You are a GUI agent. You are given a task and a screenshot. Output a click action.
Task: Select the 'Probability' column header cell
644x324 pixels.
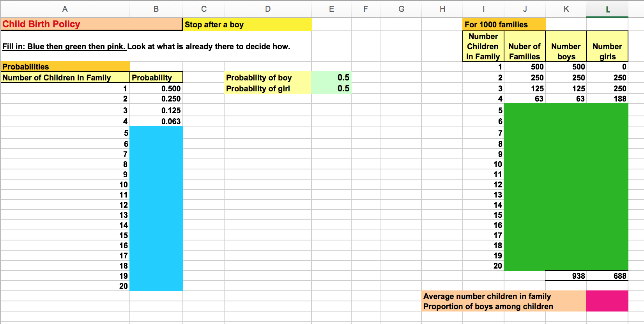[x=156, y=77]
